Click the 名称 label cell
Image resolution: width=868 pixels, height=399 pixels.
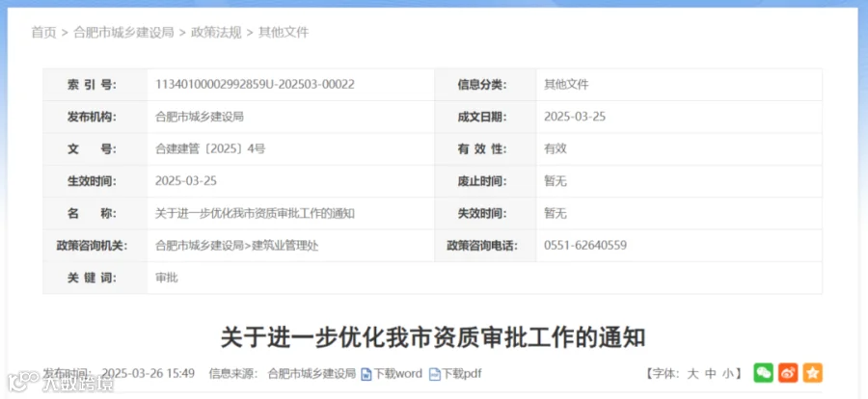[x=95, y=213]
